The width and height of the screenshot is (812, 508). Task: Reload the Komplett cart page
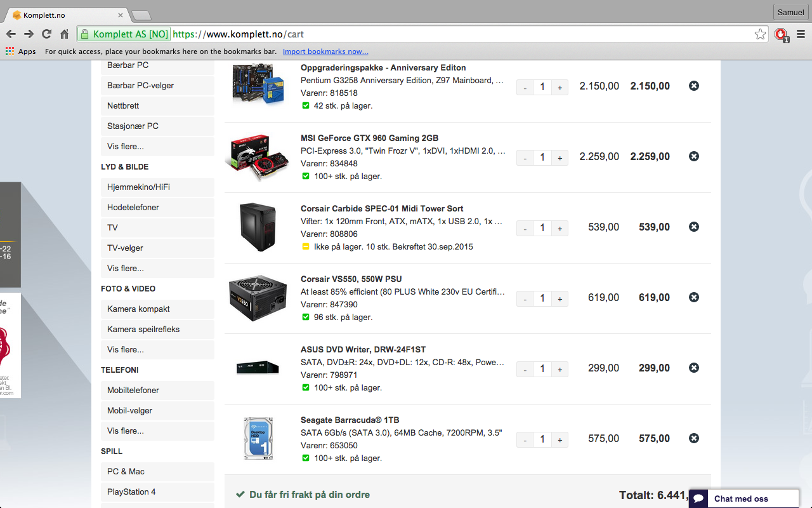[x=46, y=34]
